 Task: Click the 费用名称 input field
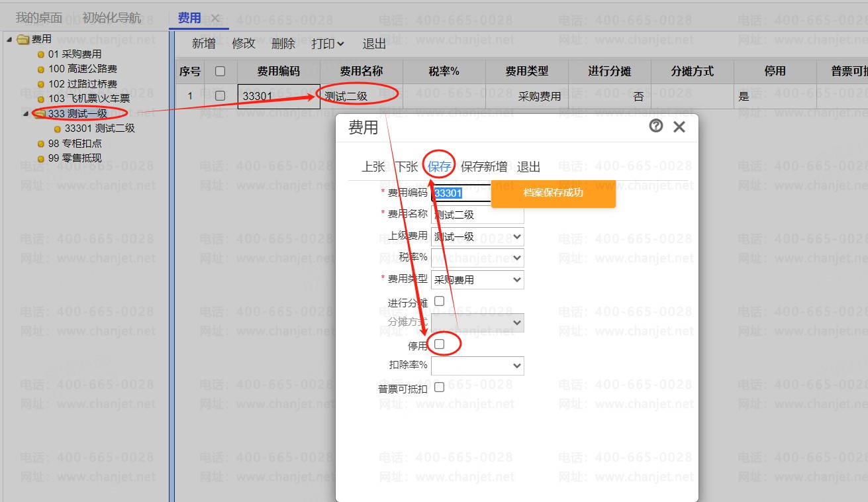[x=477, y=215]
